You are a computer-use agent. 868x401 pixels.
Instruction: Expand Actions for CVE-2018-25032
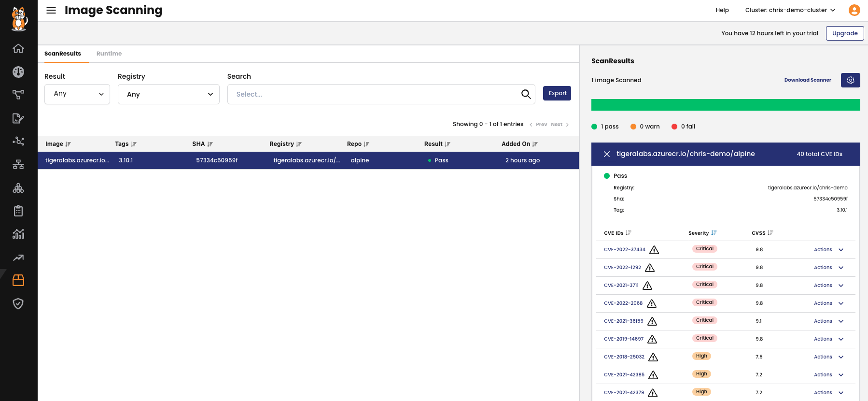(828, 357)
